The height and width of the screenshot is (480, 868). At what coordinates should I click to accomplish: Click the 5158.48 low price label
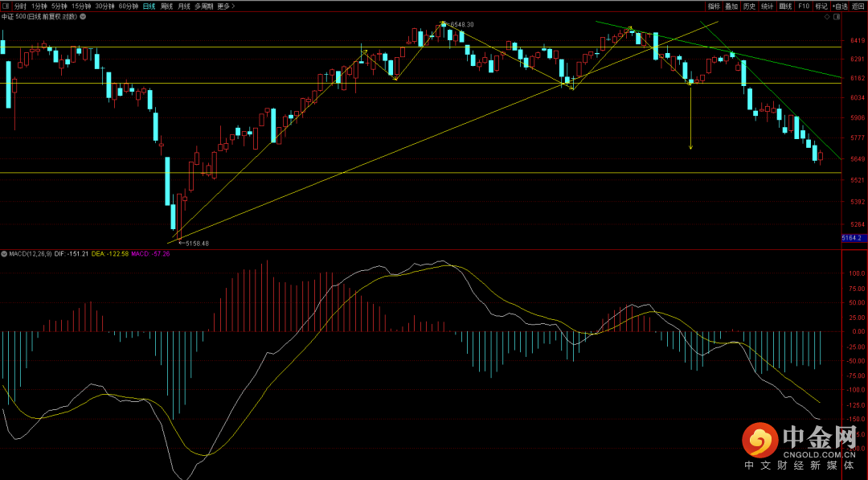[x=197, y=243]
